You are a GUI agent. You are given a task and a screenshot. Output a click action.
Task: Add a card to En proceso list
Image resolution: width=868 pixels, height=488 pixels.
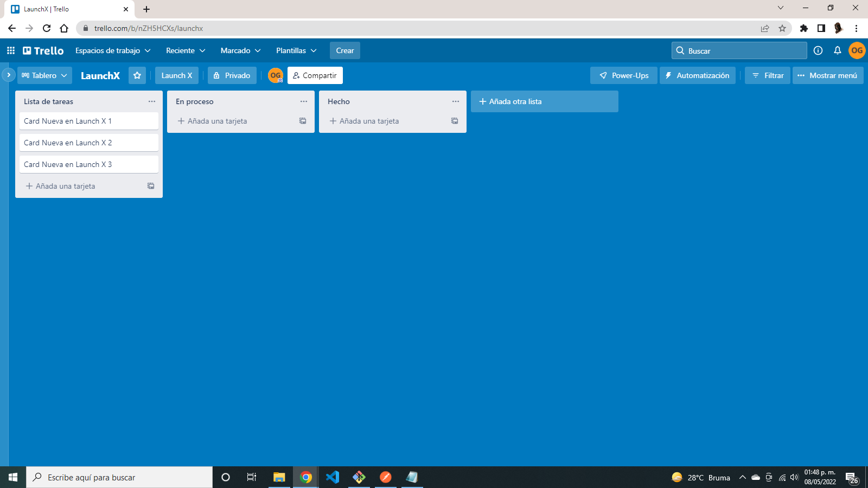click(232, 121)
